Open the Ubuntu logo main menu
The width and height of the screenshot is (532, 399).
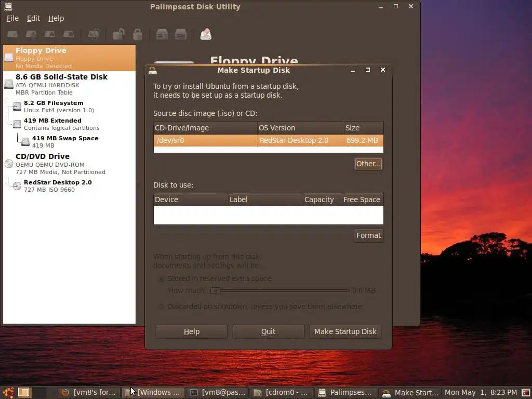click(x=8, y=393)
